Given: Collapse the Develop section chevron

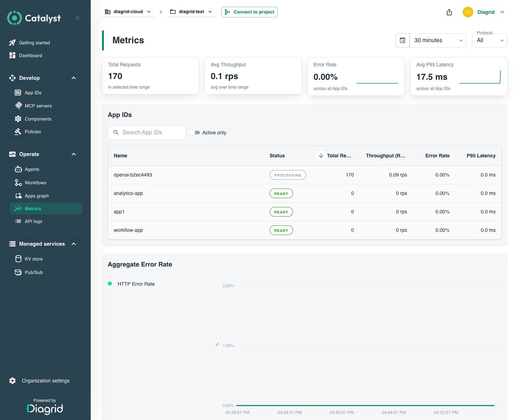Looking at the screenshot, I should tap(74, 78).
